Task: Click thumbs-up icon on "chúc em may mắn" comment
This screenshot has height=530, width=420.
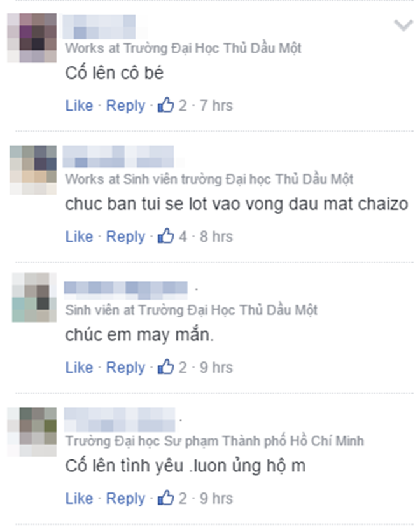Action: (x=165, y=366)
